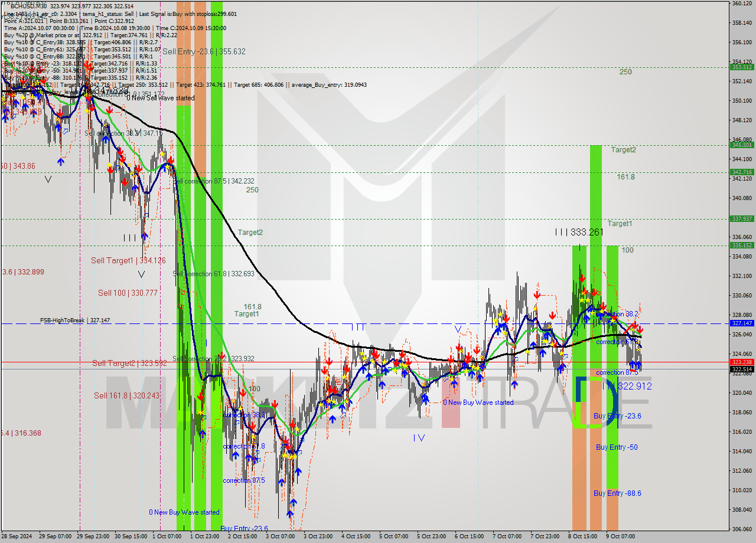756x543 pixels.
Task: Click green price tag 335.152
Action: coord(742,246)
